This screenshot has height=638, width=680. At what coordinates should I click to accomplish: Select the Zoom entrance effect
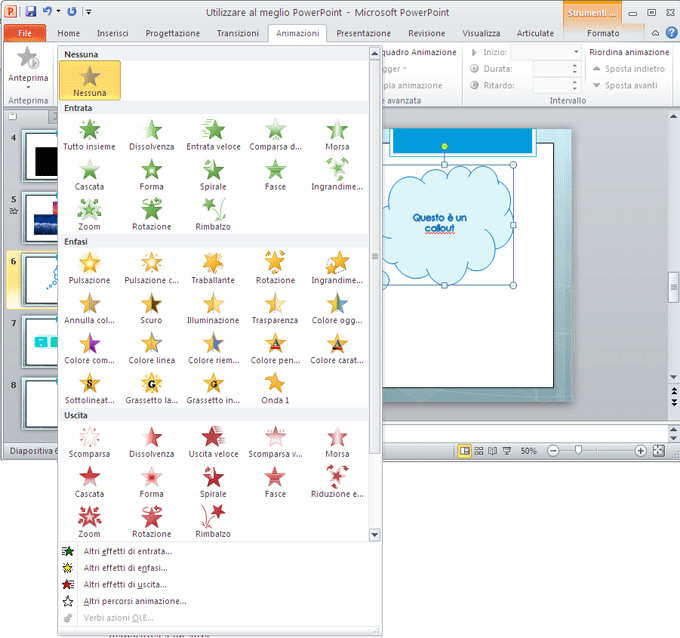point(89,215)
